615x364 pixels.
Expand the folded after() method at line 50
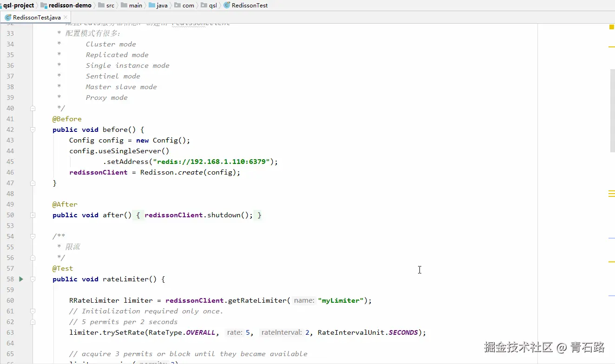33,215
